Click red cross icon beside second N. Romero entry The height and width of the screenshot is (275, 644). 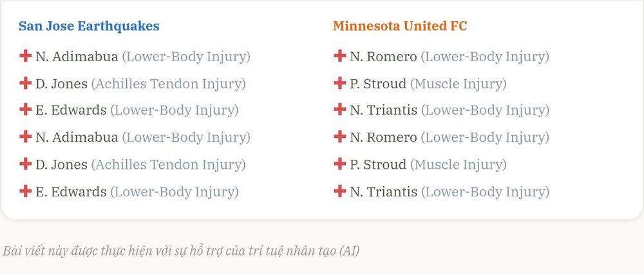coord(339,137)
